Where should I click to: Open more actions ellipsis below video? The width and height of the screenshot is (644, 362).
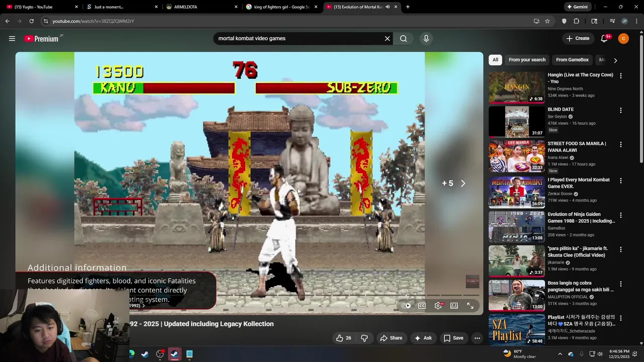tap(477, 338)
